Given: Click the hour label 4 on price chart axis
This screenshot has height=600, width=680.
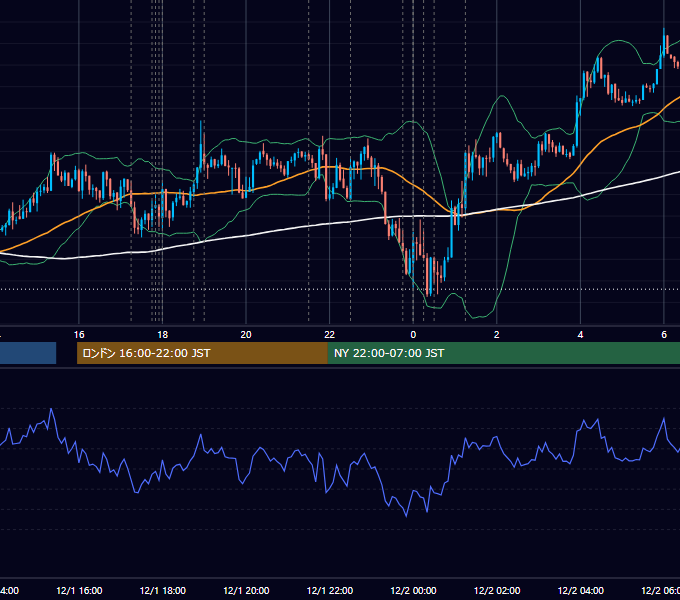Looking at the screenshot, I should pos(580,334).
